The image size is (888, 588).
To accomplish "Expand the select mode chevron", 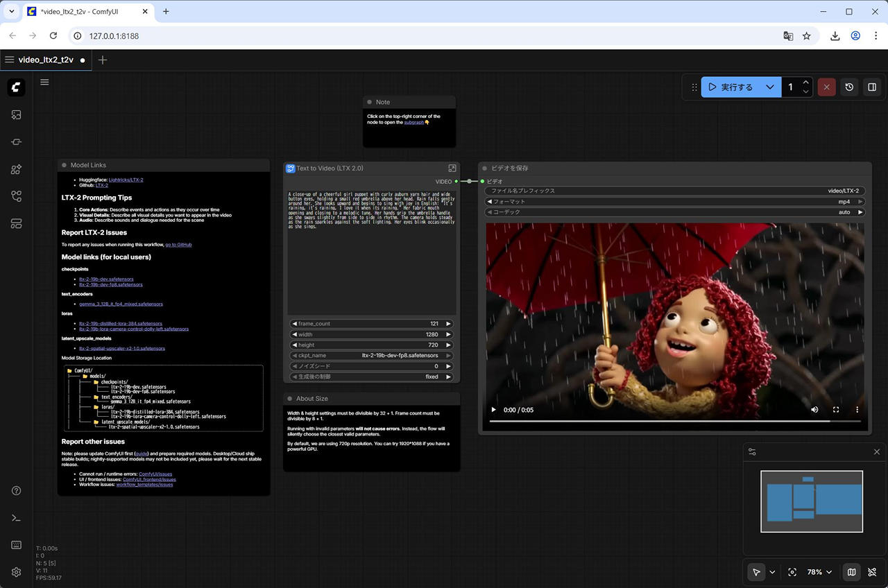I will pos(772,572).
